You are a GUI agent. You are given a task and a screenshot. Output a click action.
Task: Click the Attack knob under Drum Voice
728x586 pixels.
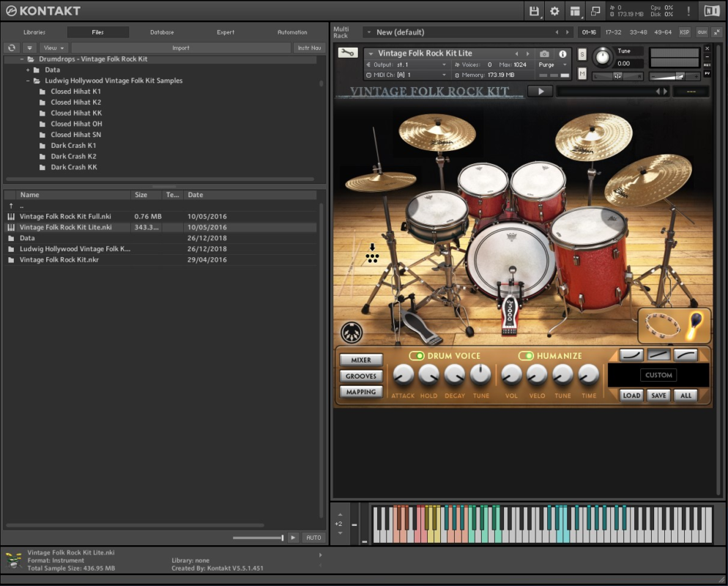[403, 376]
